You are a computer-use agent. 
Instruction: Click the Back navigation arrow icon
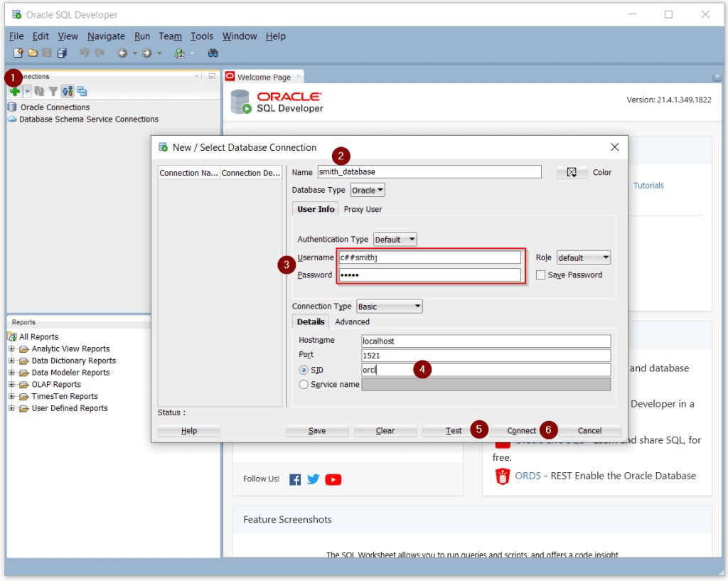(122, 53)
